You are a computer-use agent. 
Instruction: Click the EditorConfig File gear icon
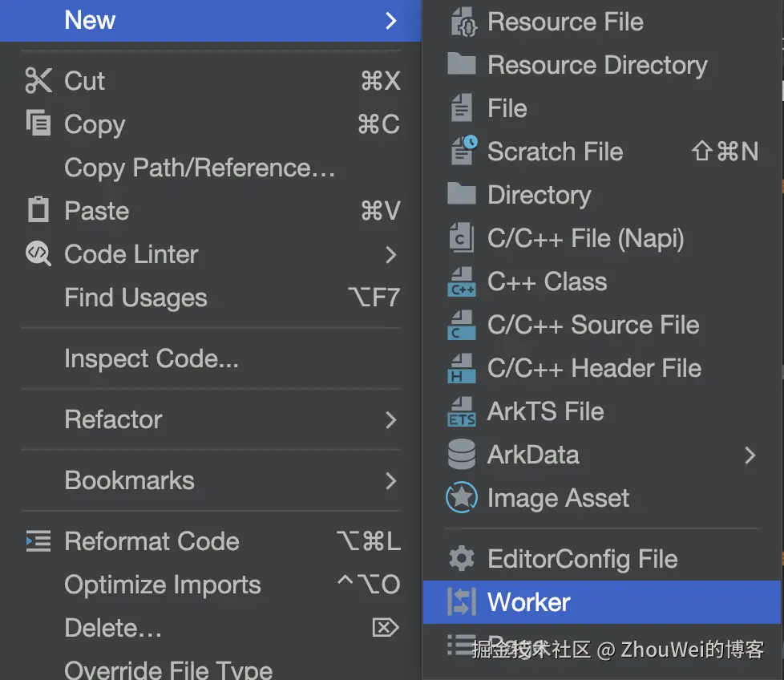(x=462, y=559)
